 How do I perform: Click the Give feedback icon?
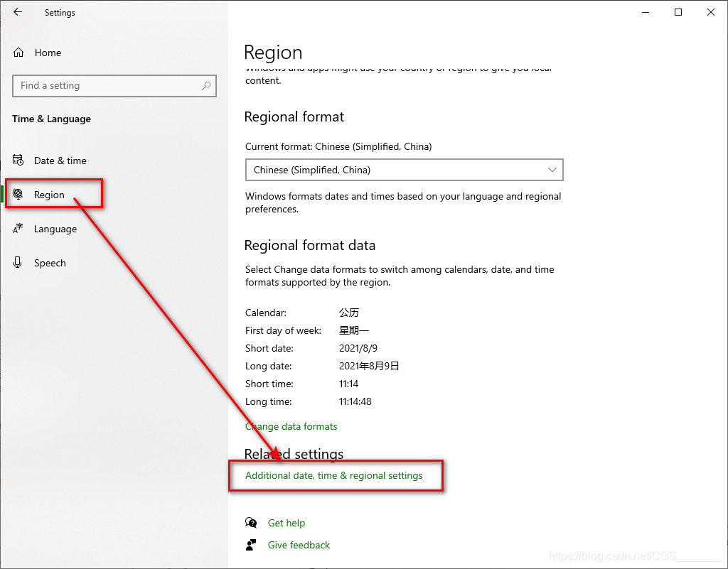click(x=252, y=545)
